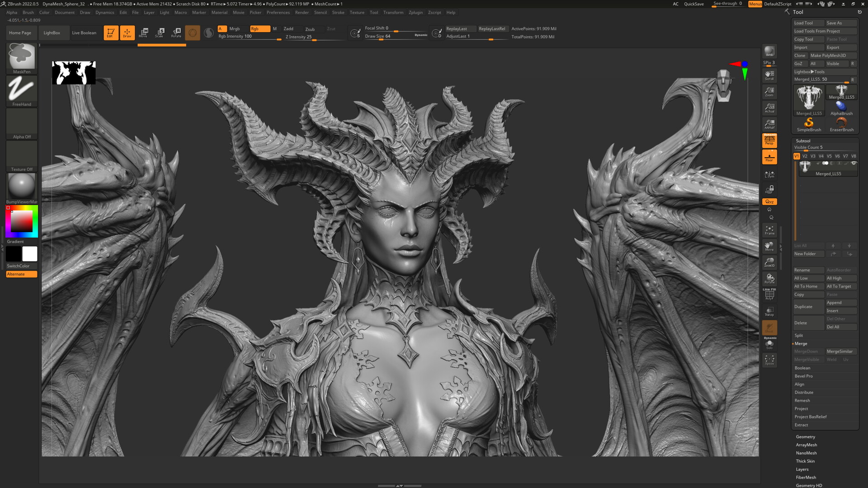Select the Scale transform icon
868x488 pixels.
160,33
